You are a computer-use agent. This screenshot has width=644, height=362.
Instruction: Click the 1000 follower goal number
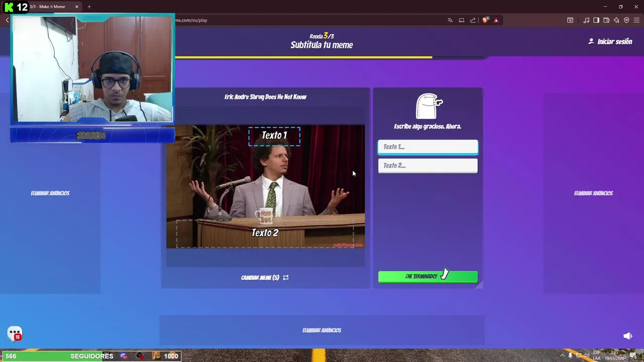coord(171,356)
